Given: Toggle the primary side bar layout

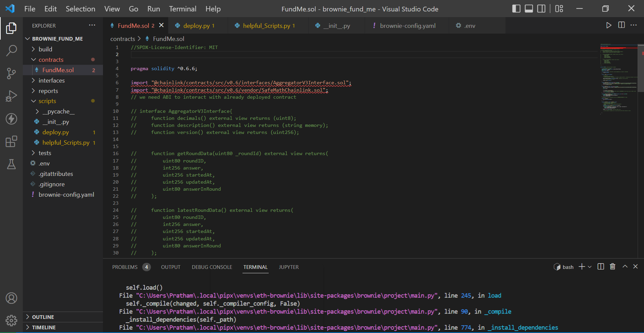Looking at the screenshot, I should pos(516,9).
